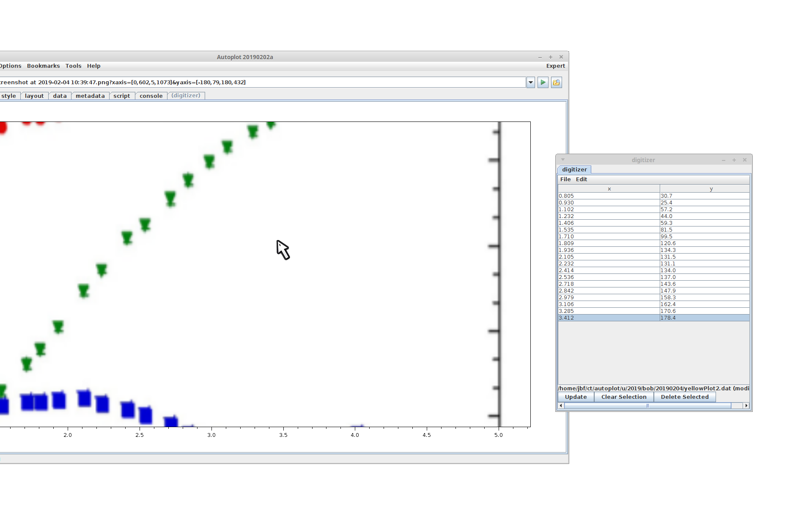
Task: Click the y value 178.4 cell
Action: pyautogui.click(x=705, y=318)
